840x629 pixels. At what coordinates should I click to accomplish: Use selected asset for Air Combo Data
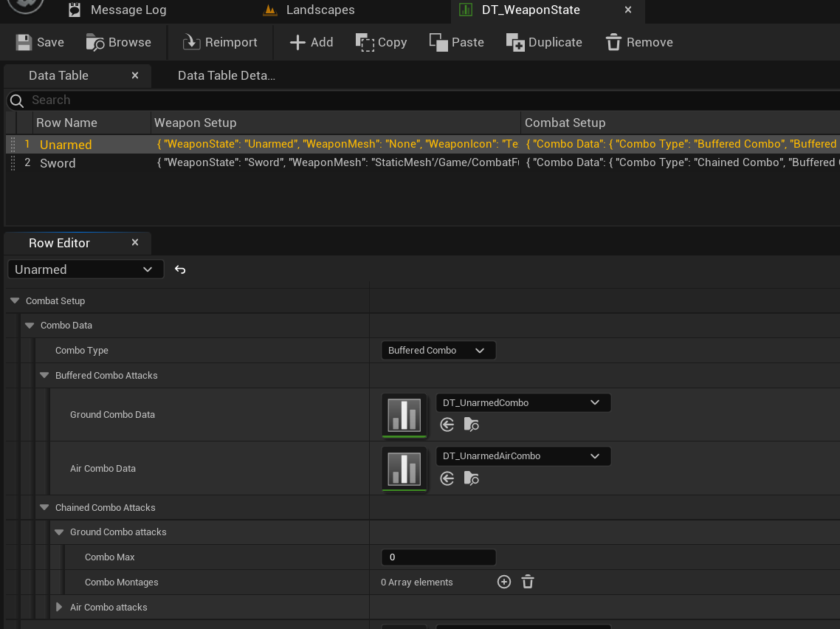tap(447, 478)
